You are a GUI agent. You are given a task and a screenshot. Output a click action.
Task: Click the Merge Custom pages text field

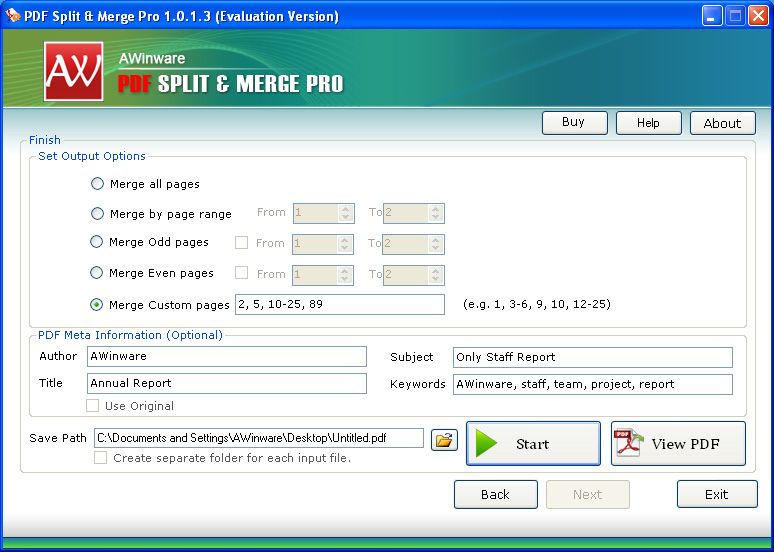click(339, 304)
